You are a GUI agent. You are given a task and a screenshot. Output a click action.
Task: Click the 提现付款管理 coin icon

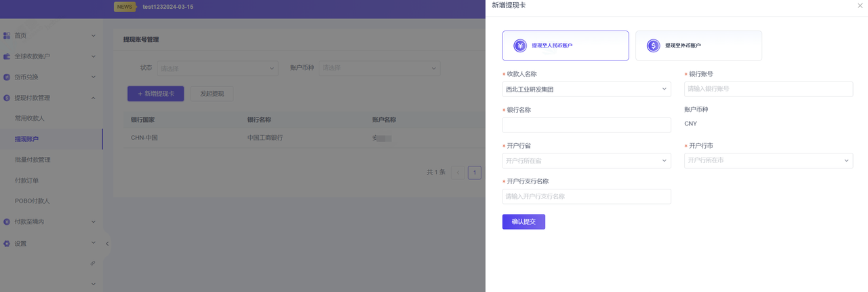(7, 98)
